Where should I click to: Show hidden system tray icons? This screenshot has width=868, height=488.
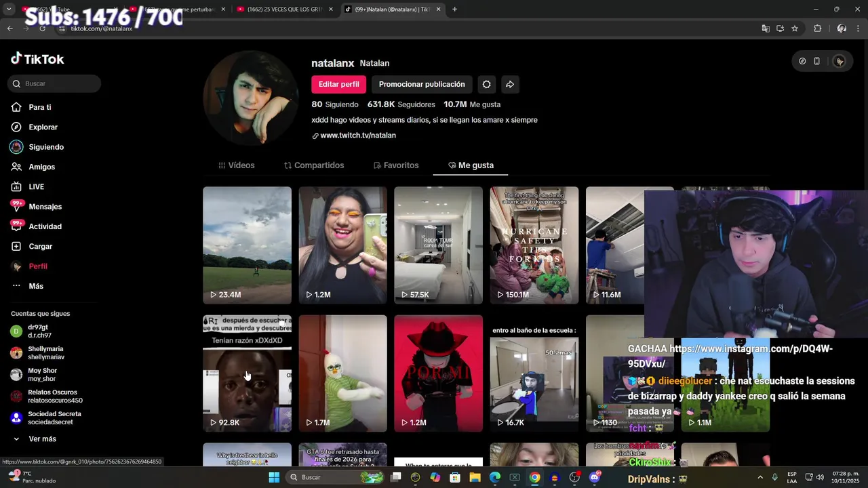[x=761, y=477]
